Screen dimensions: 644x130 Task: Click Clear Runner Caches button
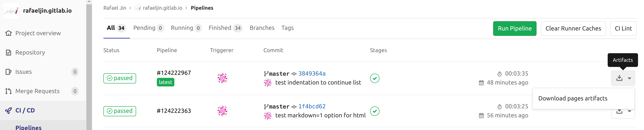click(573, 29)
